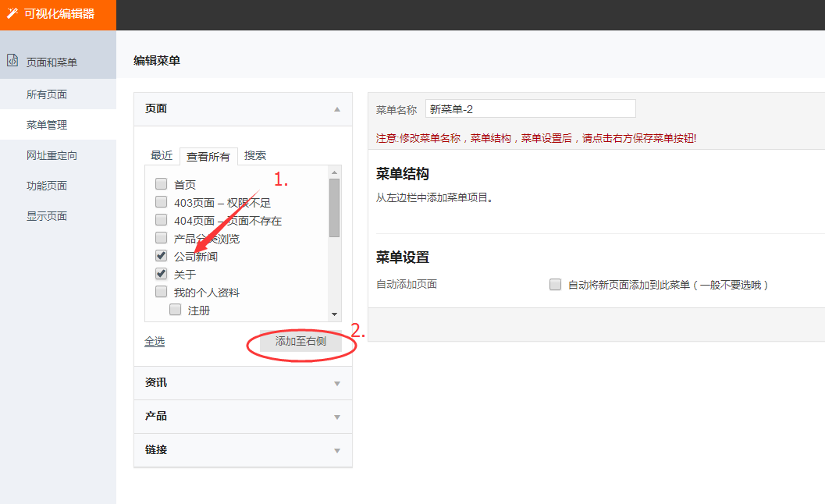Click the 菜单名称 input field
This screenshot has height=504, width=825.
(x=531, y=108)
